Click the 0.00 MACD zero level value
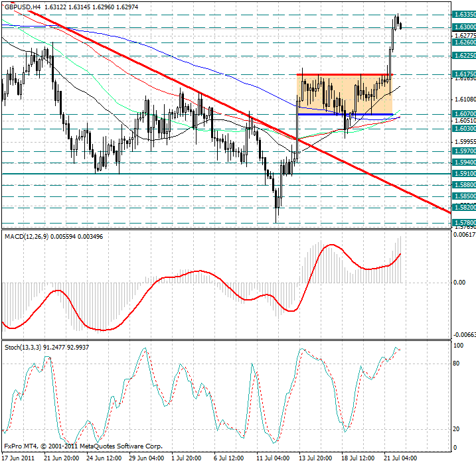Screen dimensions: 476x463 (x=459, y=283)
